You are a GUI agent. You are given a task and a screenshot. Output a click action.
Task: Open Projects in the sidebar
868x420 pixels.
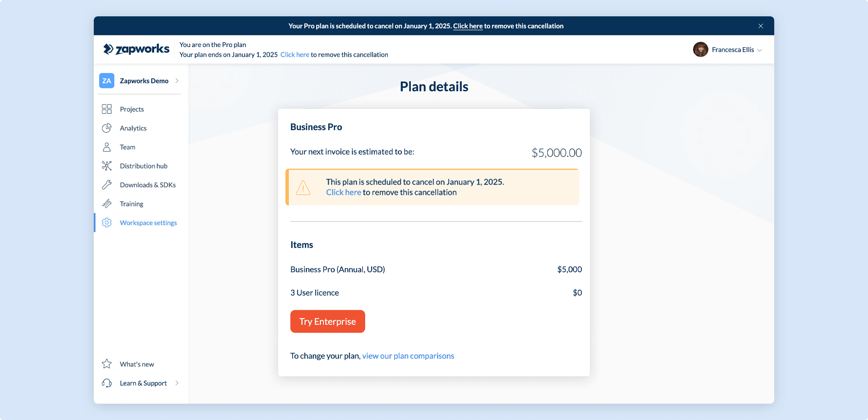point(132,109)
